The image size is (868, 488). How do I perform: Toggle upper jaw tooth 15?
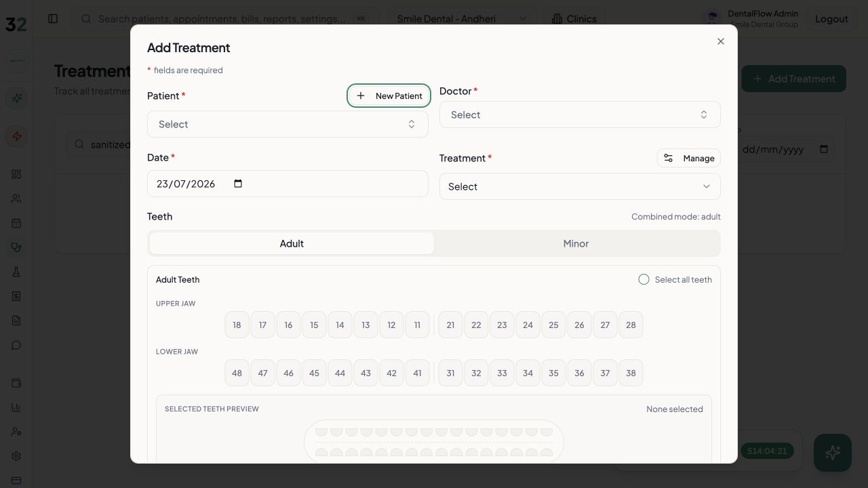(314, 325)
